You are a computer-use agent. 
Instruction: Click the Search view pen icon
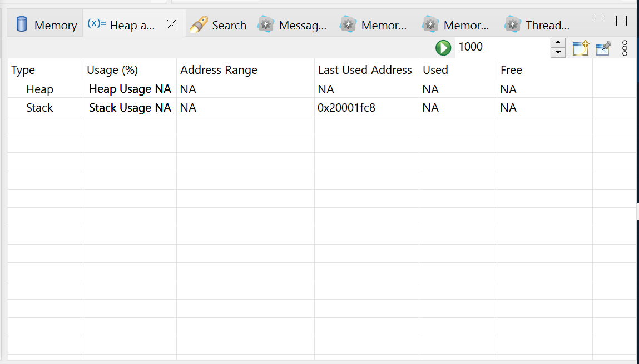(x=199, y=24)
